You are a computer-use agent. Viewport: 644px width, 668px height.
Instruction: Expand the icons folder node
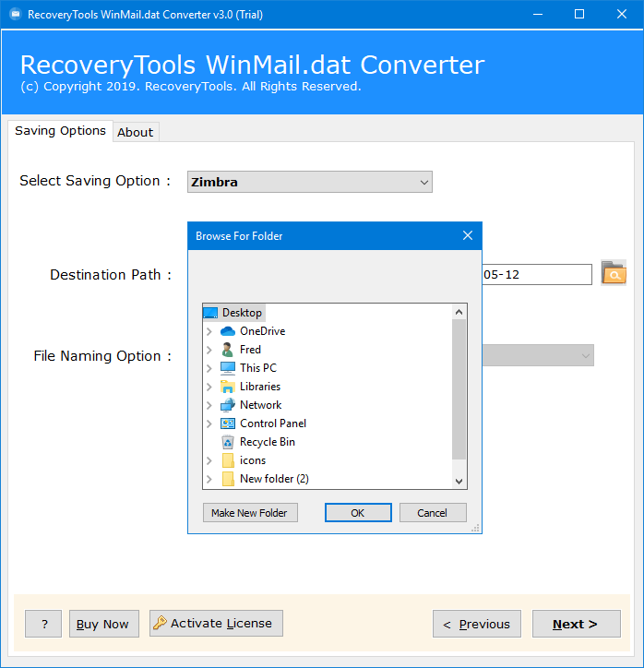click(209, 460)
